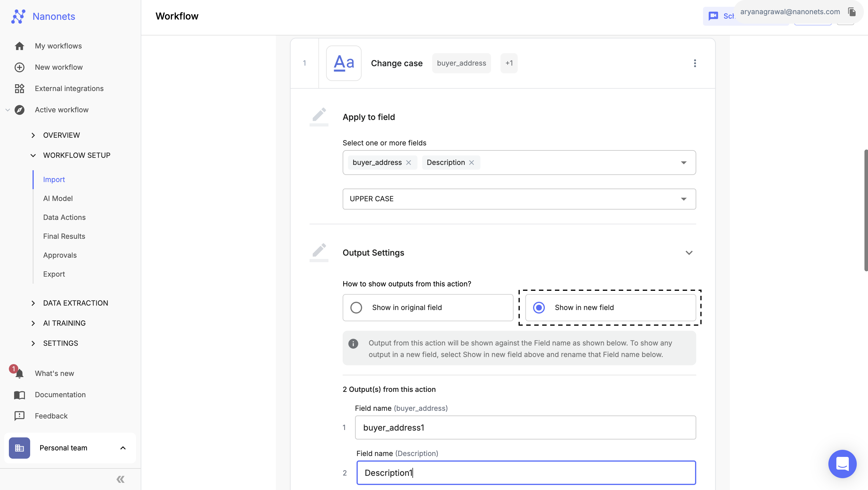This screenshot has height=490, width=868.
Task: Toggle Personal team switcher chevron
Action: click(123, 448)
